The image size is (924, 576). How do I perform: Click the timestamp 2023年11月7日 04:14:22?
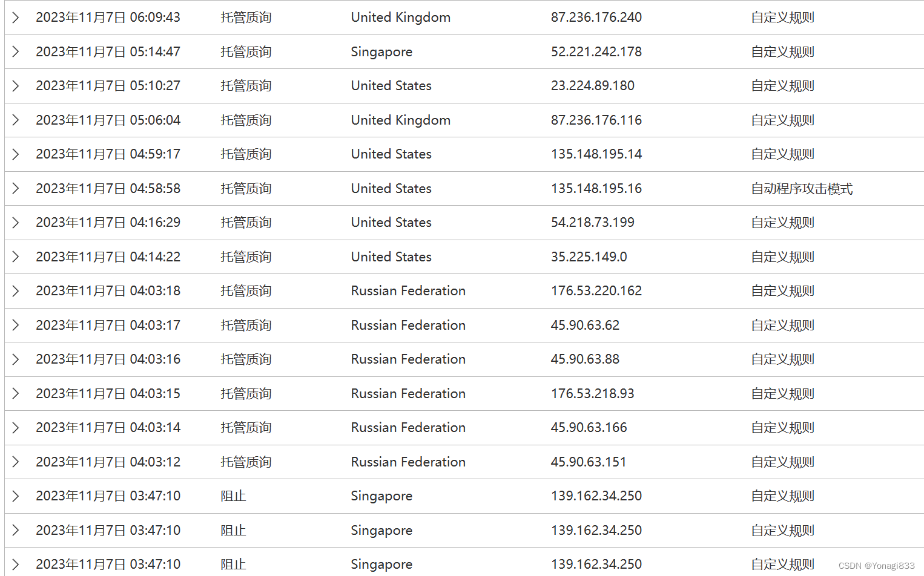click(108, 257)
